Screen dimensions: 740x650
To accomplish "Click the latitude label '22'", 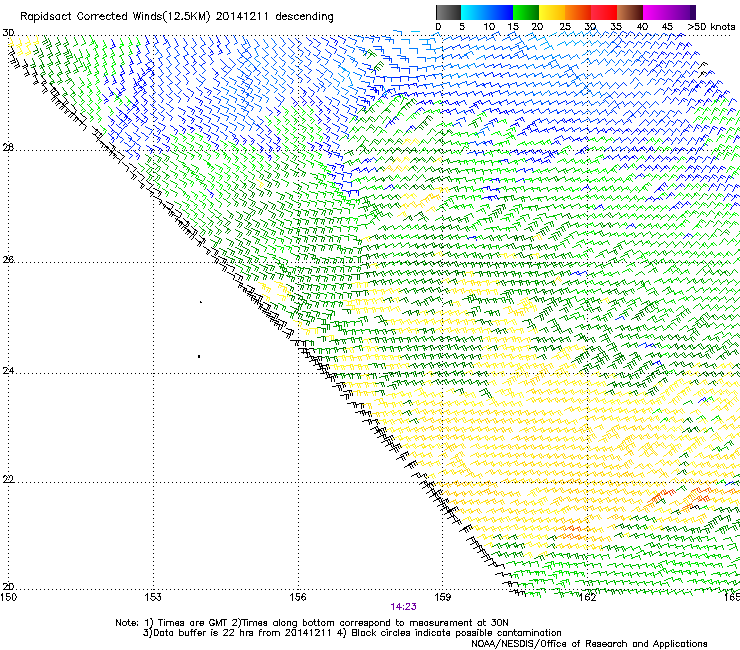I will tap(8, 479).
